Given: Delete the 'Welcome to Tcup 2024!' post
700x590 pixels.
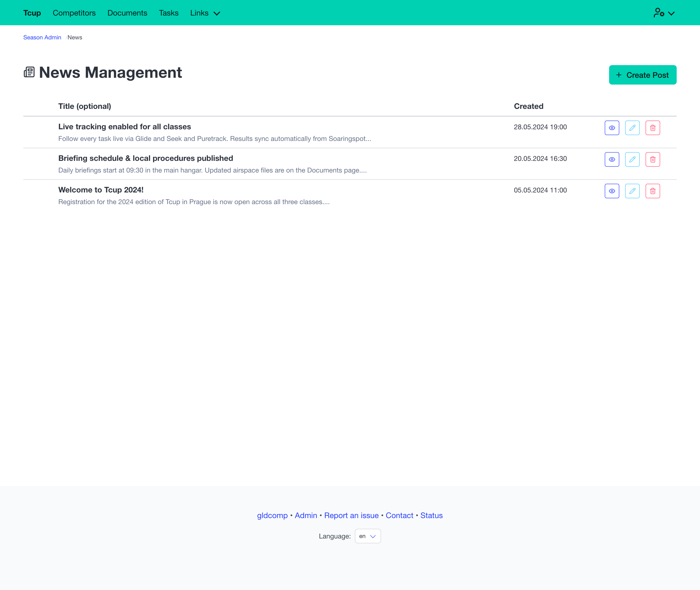Looking at the screenshot, I should coord(653,191).
